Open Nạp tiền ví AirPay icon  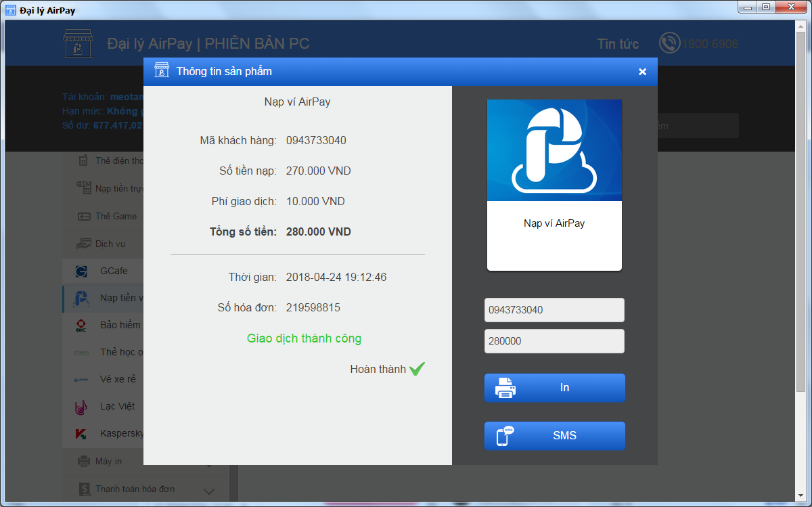[82, 299]
